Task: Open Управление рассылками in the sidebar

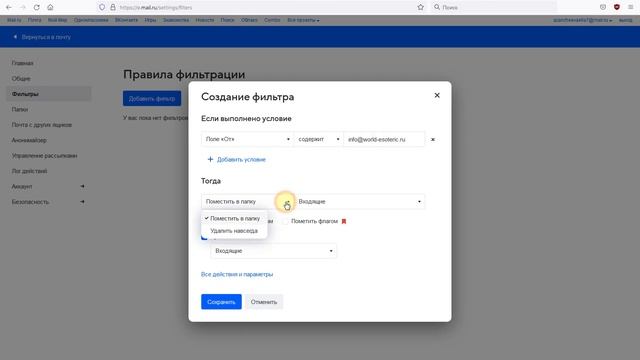Action: 44,156
